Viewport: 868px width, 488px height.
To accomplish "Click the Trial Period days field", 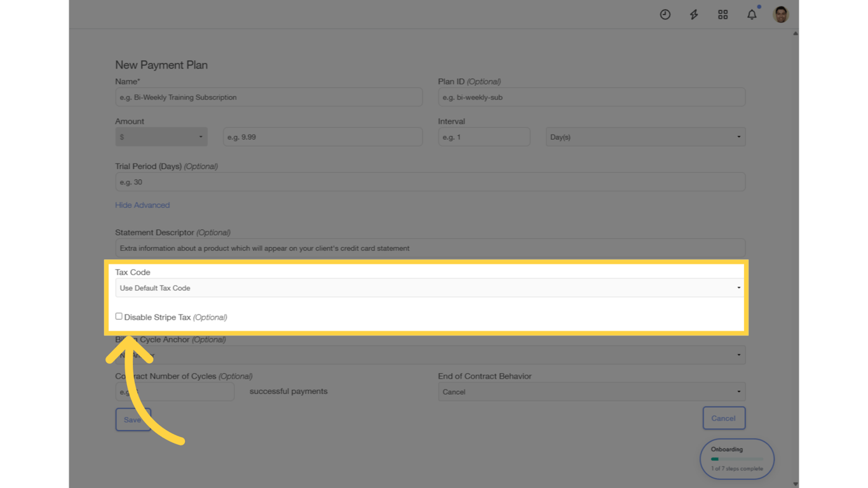I will click(x=430, y=182).
